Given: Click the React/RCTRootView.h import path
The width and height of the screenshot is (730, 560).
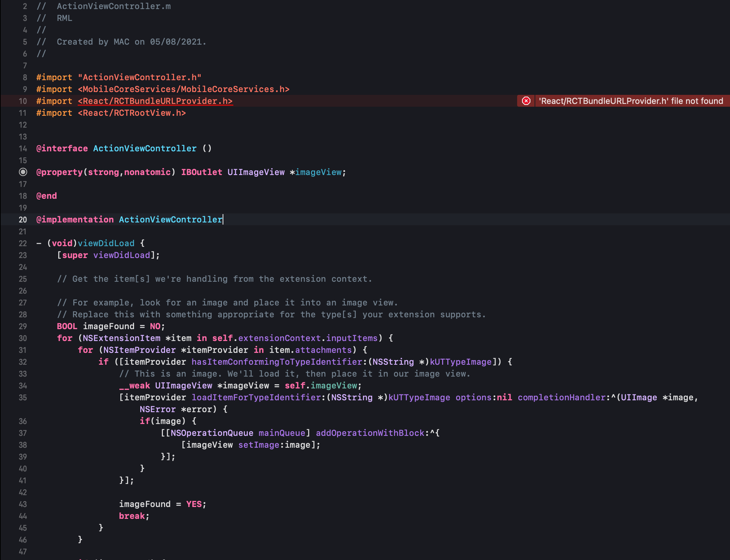Looking at the screenshot, I should pyautogui.click(x=132, y=113).
